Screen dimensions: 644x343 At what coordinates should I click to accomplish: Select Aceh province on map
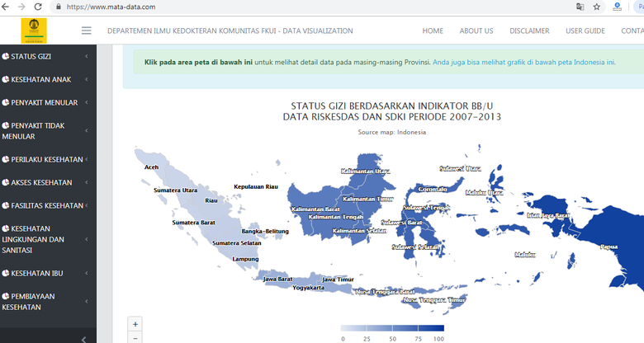click(151, 167)
